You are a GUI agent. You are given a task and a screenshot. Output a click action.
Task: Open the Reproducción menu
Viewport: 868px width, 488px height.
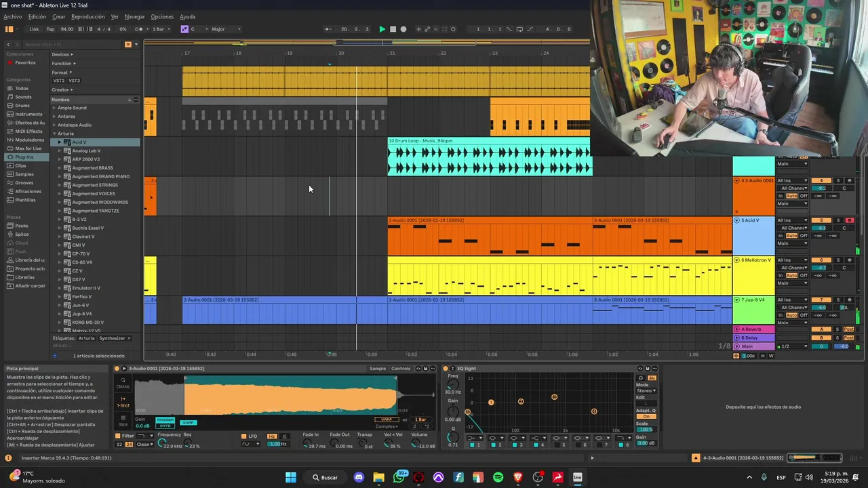tap(88, 16)
